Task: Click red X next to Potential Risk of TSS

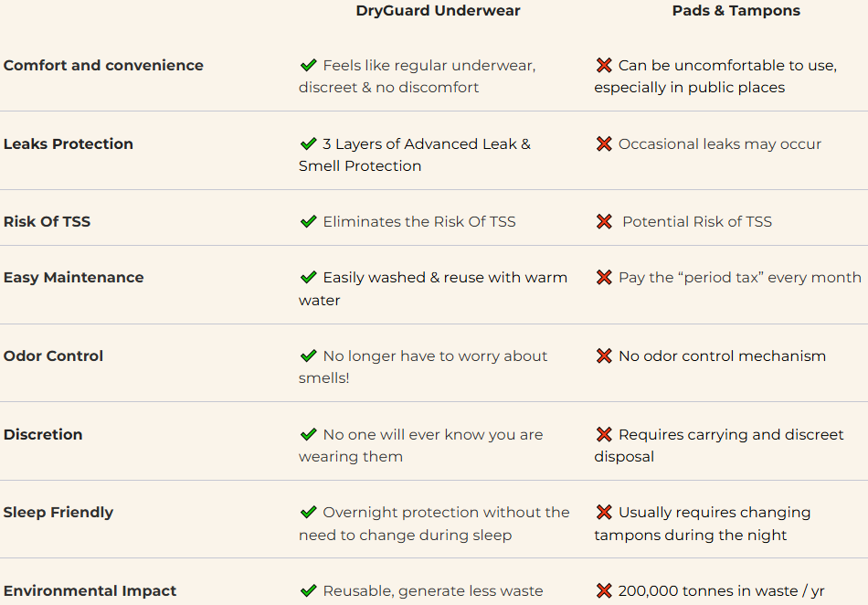Action: click(x=604, y=221)
